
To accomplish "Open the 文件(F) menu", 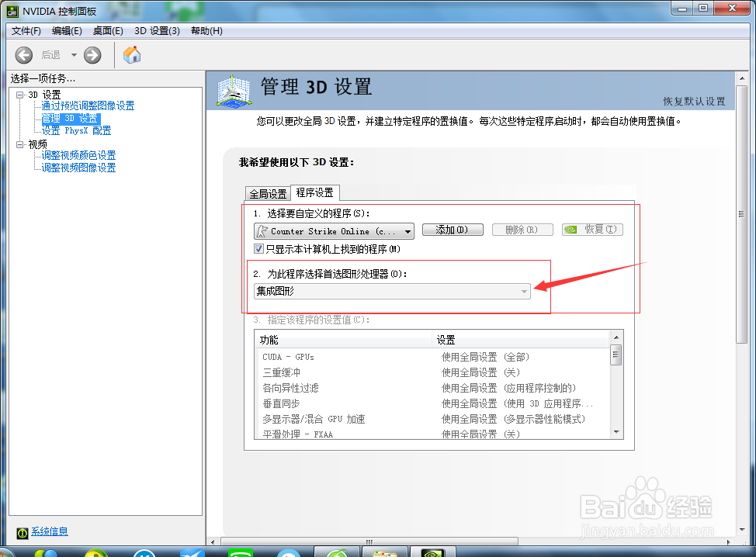I will tap(26, 31).
